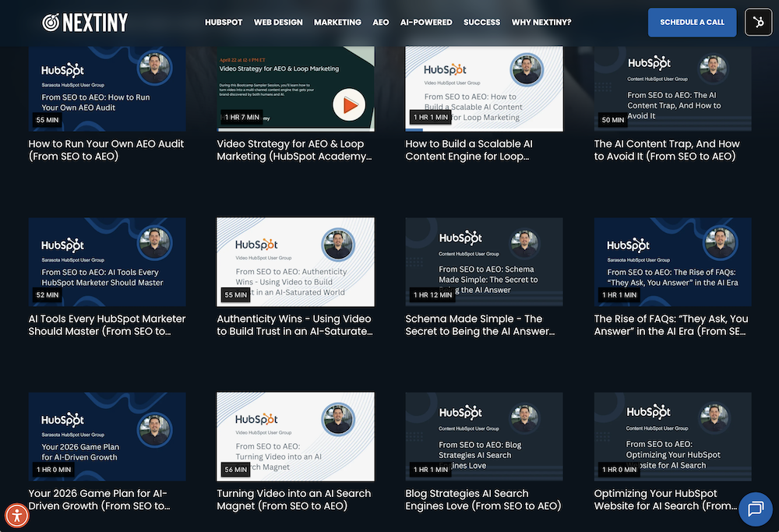
Task: Open thumbnail for Schema Made Simple video
Action: point(485,262)
